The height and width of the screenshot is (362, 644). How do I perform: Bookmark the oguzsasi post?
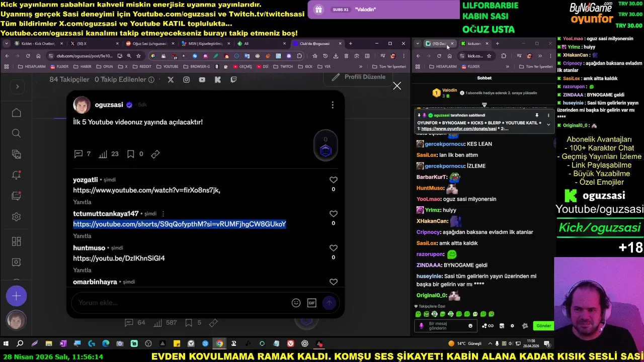[130, 154]
